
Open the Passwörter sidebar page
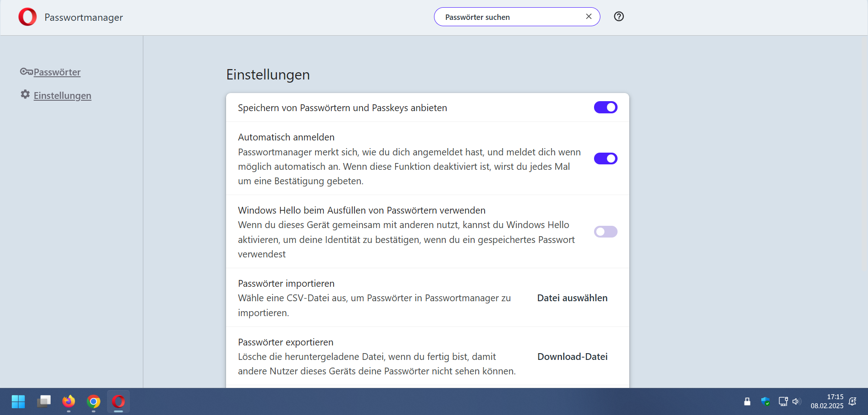tap(57, 72)
